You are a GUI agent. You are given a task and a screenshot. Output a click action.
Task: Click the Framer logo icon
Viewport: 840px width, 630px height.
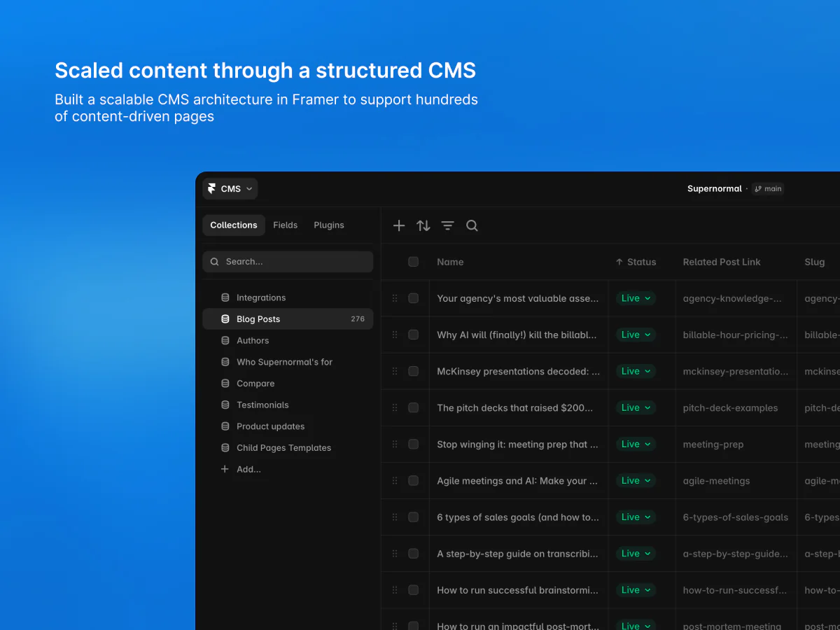click(x=212, y=189)
